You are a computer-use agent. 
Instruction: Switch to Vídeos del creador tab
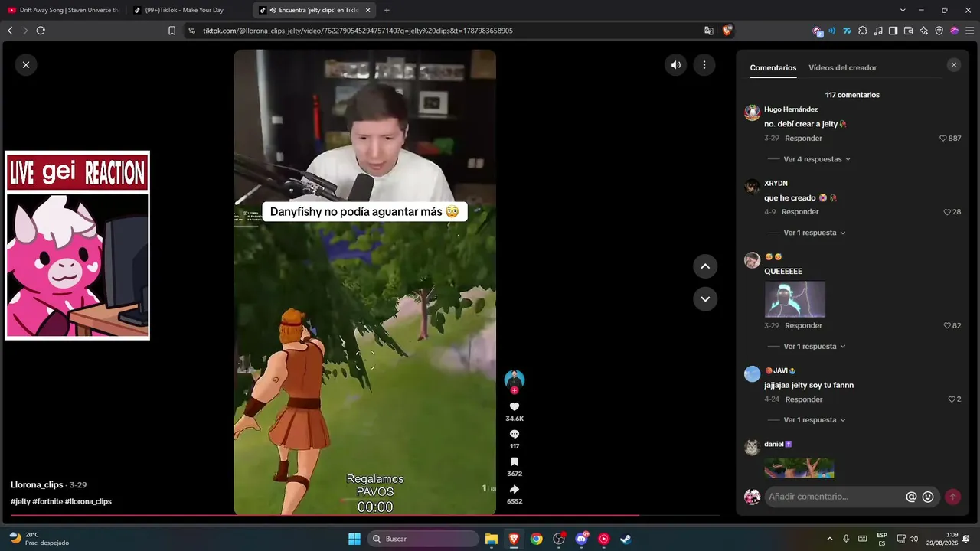[x=843, y=68]
